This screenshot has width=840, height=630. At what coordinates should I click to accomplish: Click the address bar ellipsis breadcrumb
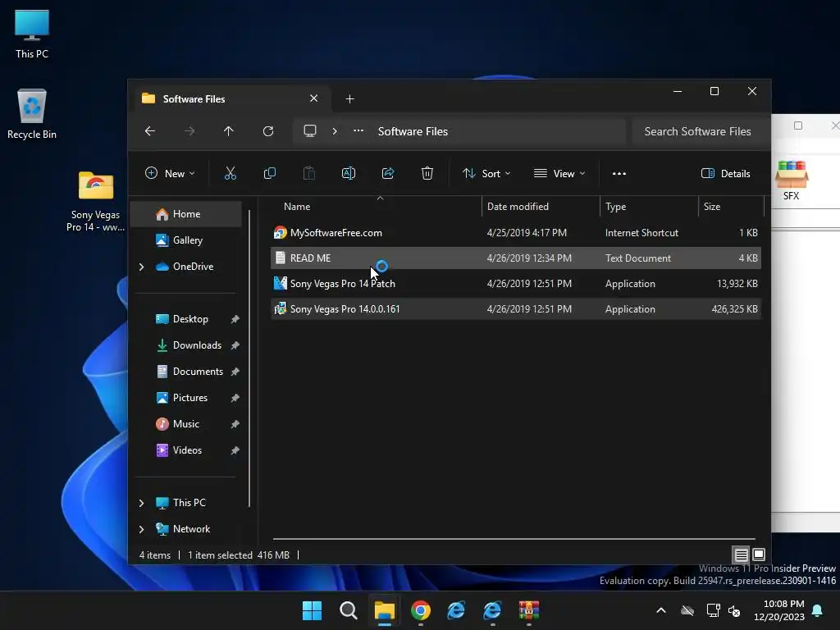(x=358, y=130)
